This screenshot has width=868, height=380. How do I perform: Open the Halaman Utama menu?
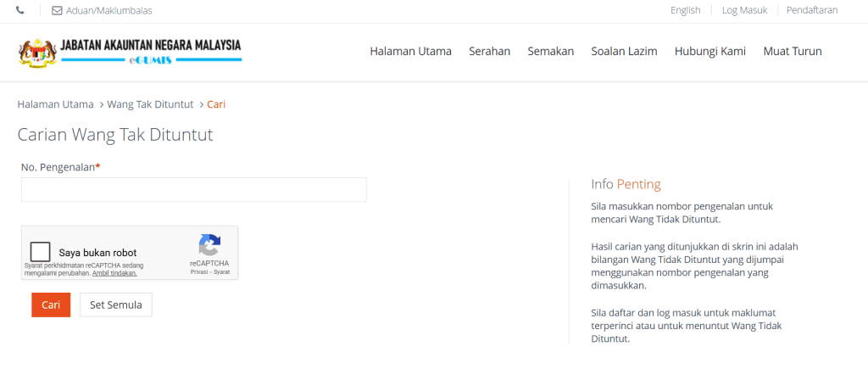pyautogui.click(x=410, y=51)
